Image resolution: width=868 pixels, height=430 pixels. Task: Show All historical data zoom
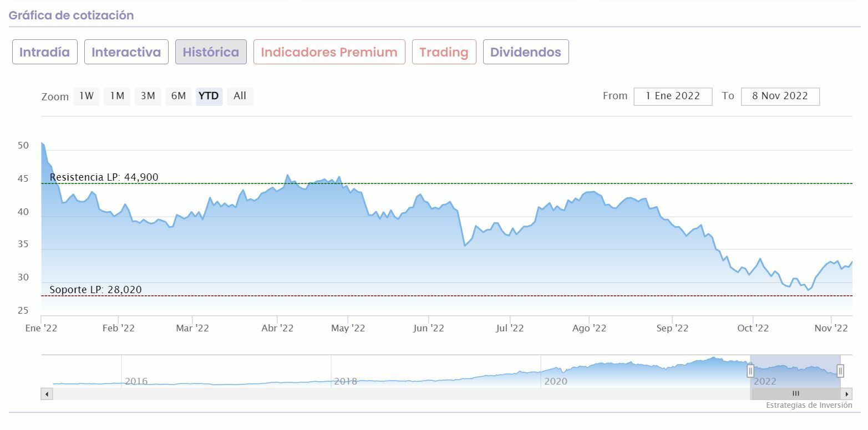click(240, 96)
